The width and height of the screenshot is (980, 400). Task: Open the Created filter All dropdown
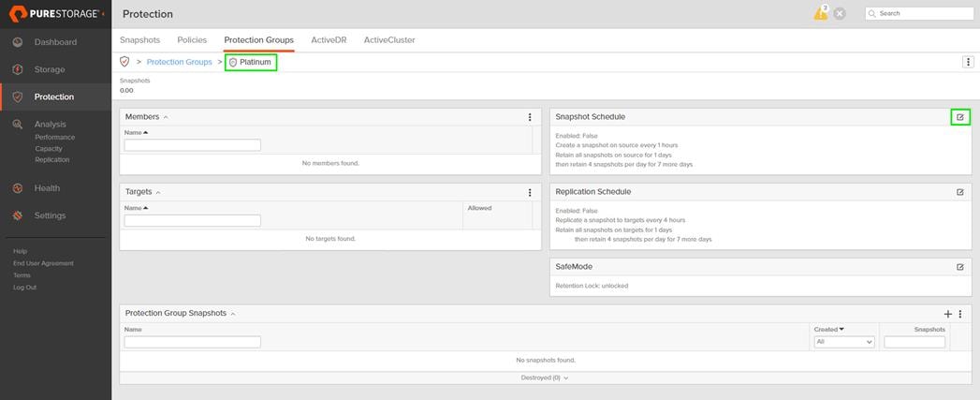[x=843, y=343]
